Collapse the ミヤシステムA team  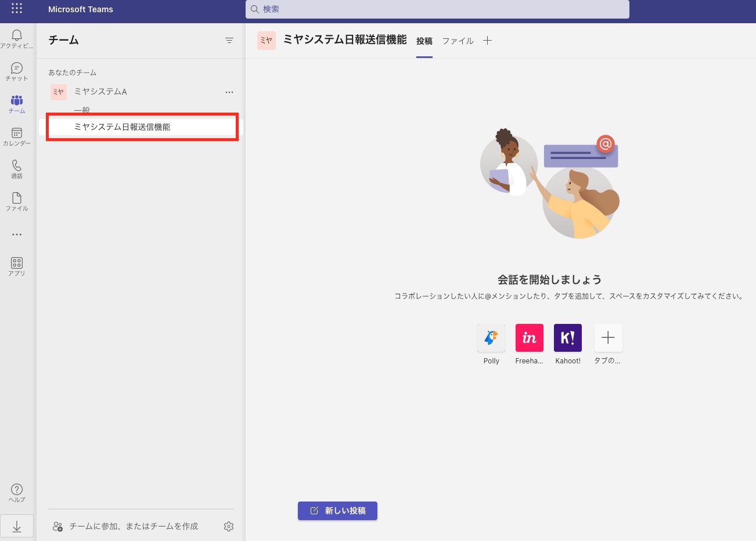click(100, 92)
